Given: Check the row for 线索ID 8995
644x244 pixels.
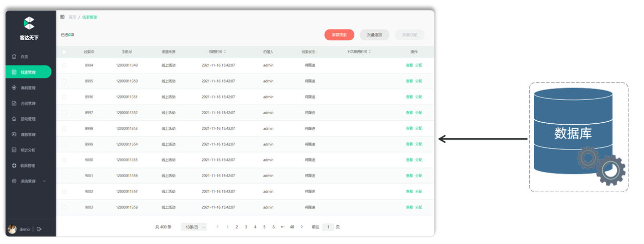Looking at the screenshot, I should pyautogui.click(x=64, y=81).
